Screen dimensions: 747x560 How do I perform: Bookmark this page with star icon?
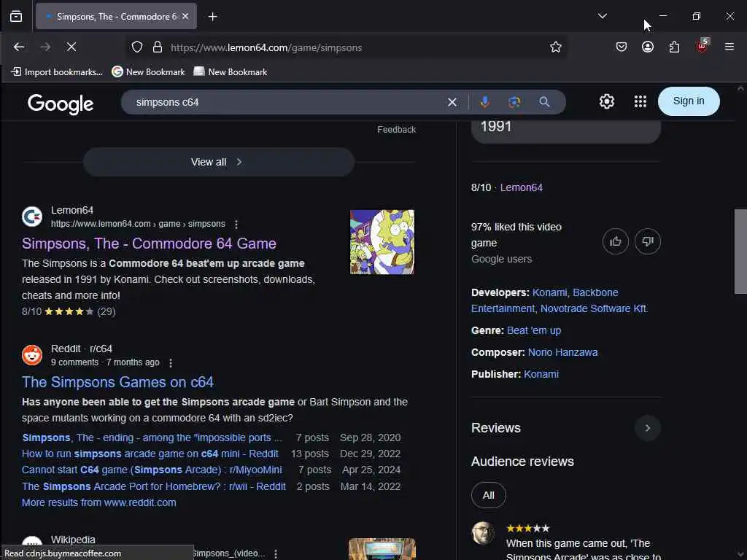tap(555, 47)
